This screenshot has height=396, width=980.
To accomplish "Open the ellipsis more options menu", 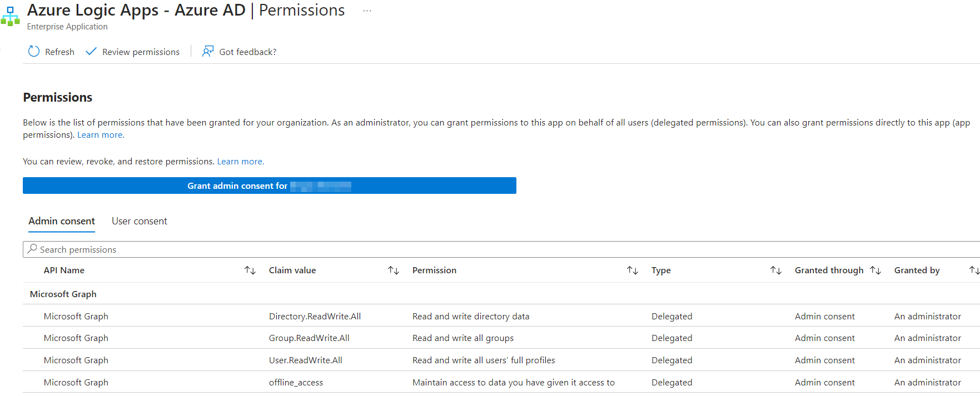I will [x=367, y=11].
